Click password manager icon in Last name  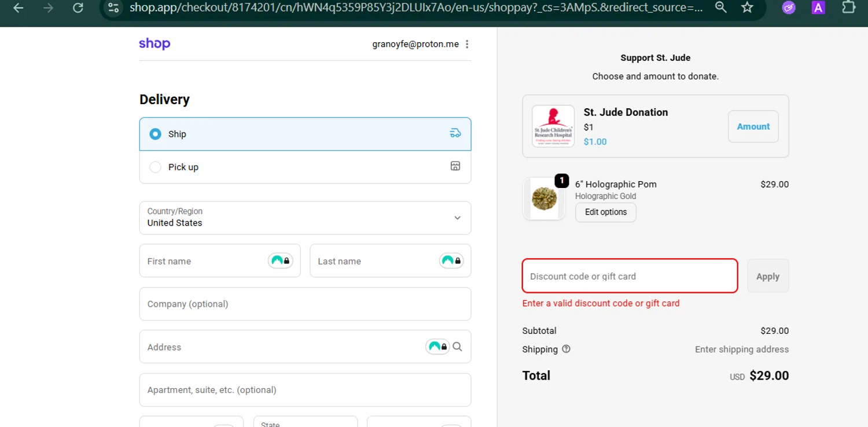[x=451, y=260]
